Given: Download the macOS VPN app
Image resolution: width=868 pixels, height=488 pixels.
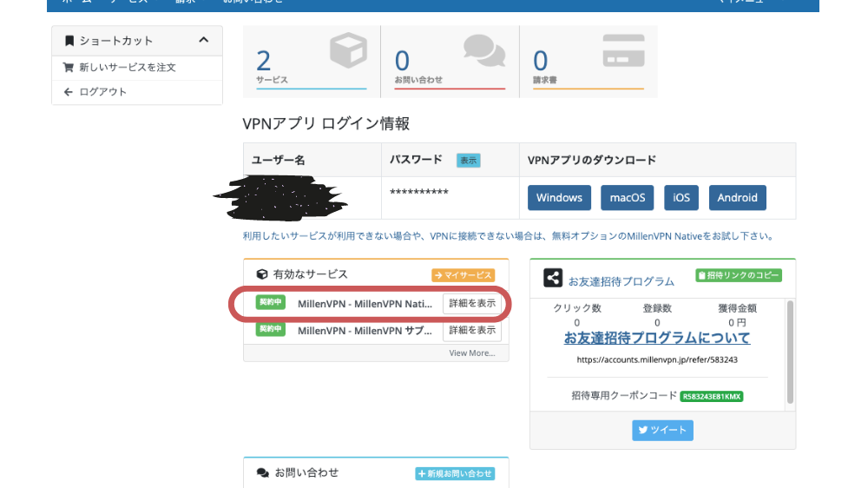Looking at the screenshot, I should 628,198.
